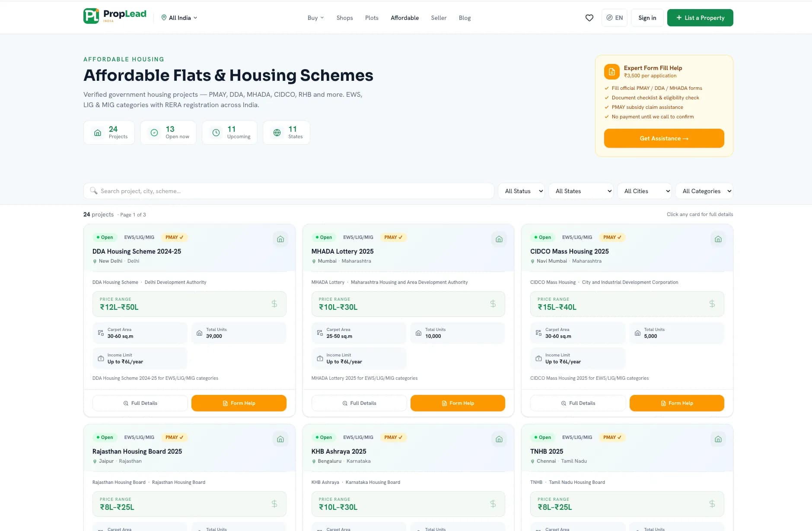Image resolution: width=812 pixels, height=531 pixels.
Task: Click Form Help on MHADA Lottery card
Action: click(x=458, y=403)
